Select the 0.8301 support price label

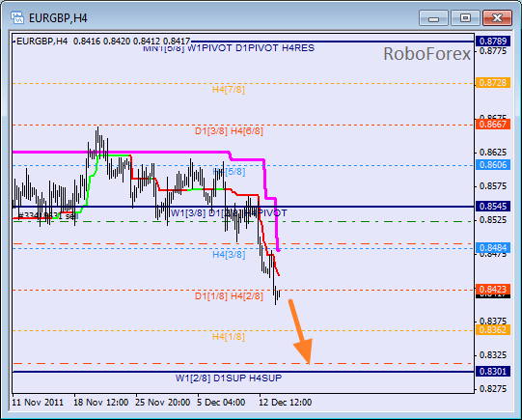pos(493,371)
